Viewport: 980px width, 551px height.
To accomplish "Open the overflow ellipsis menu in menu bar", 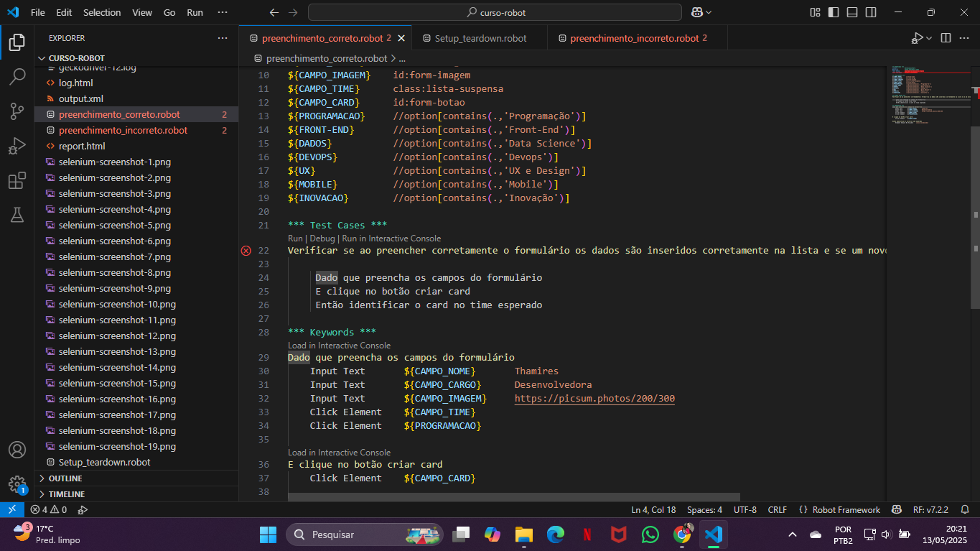I will (x=223, y=12).
